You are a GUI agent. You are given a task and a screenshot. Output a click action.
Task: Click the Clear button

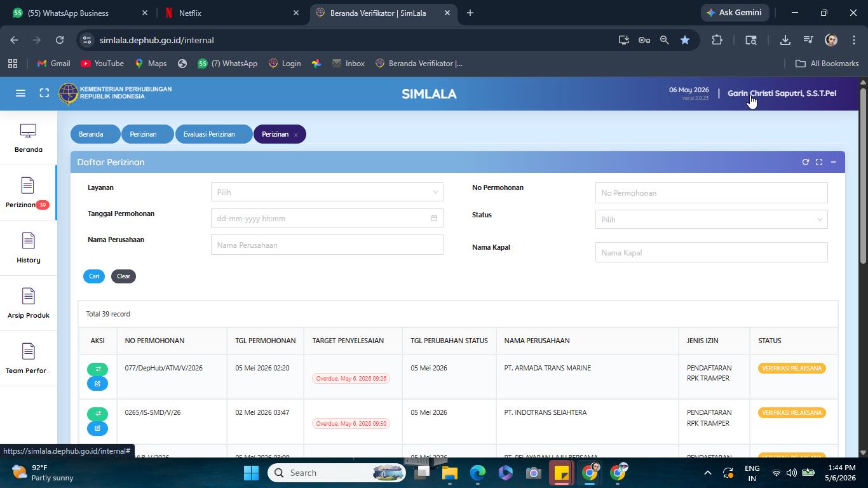[123, 276]
